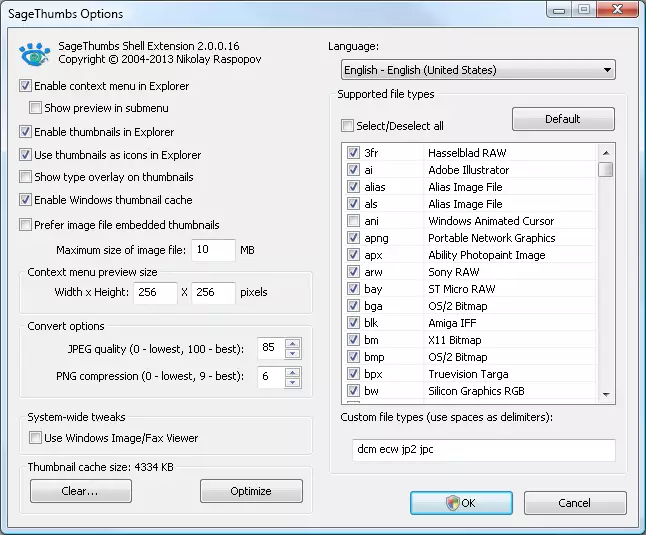Open the Language dropdown

[478, 70]
